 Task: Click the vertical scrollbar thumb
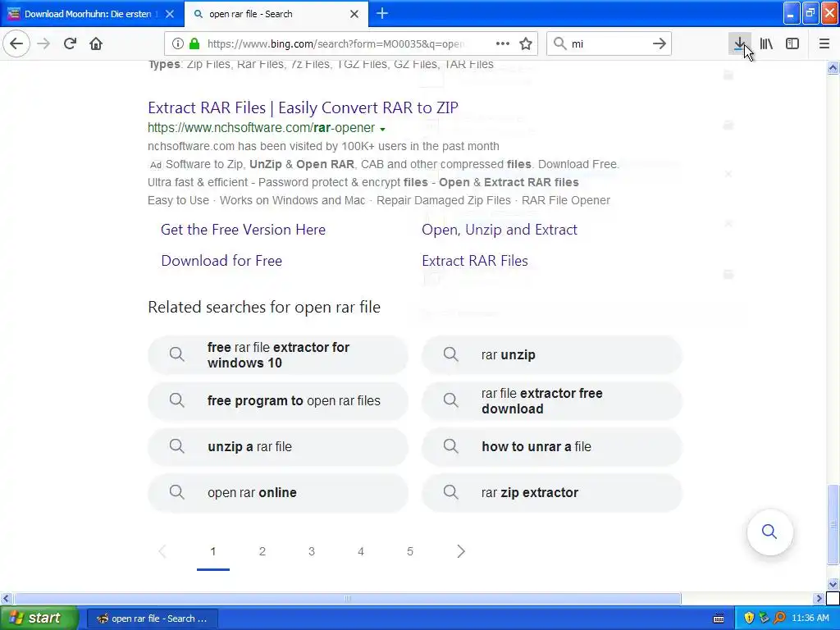pyautogui.click(x=833, y=524)
